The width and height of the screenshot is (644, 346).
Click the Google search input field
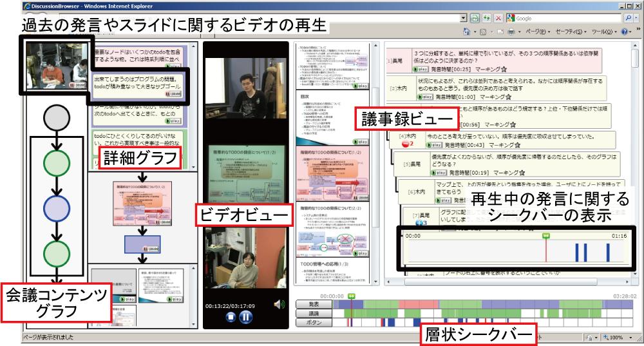point(568,18)
